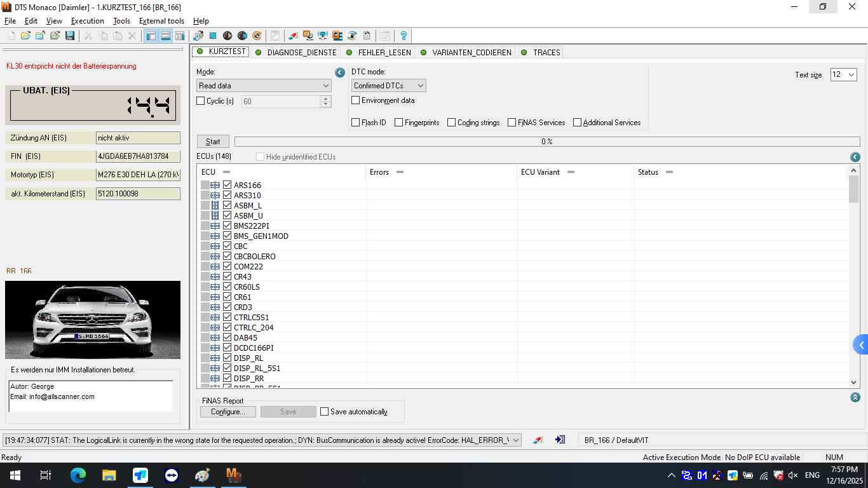Click the network power toolbar icon
The width and height of the screenshot is (868, 488).
point(308,36)
